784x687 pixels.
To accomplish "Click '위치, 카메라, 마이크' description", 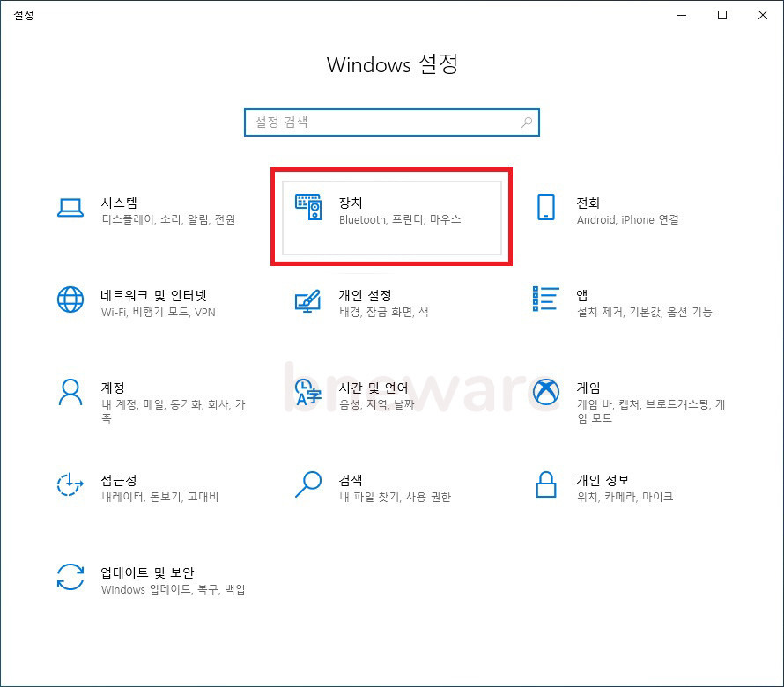I will click(x=625, y=497).
